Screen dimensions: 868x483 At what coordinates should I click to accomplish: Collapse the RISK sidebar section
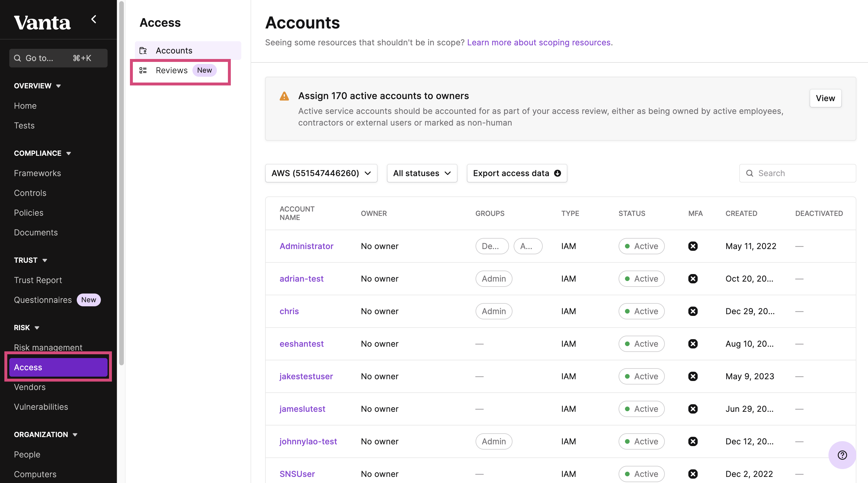pos(27,328)
